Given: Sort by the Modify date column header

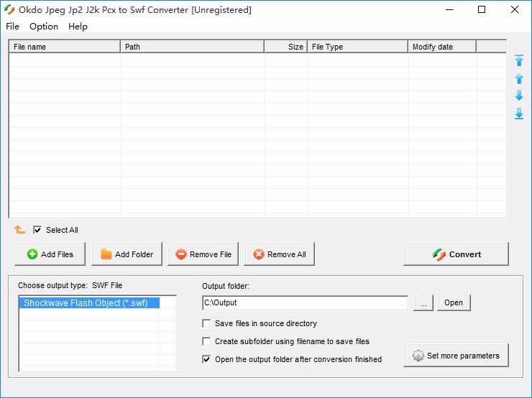Looking at the screenshot, I should point(442,47).
